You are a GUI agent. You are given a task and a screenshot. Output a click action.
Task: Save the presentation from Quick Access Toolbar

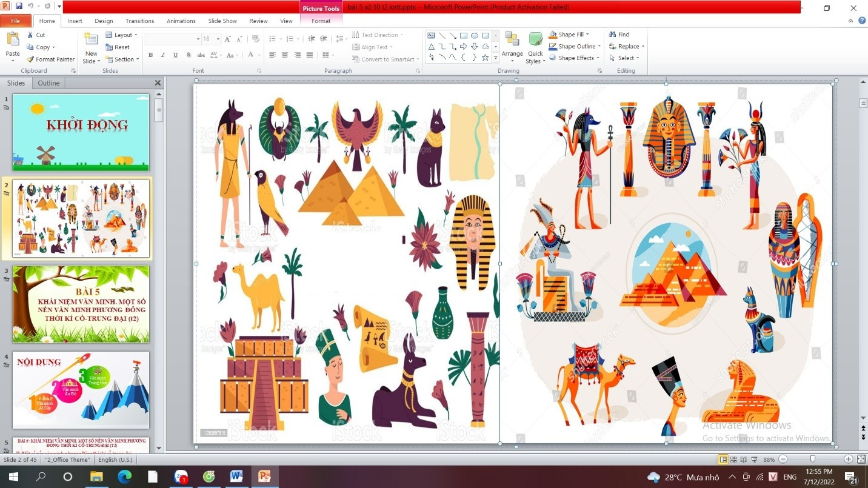[19, 7]
